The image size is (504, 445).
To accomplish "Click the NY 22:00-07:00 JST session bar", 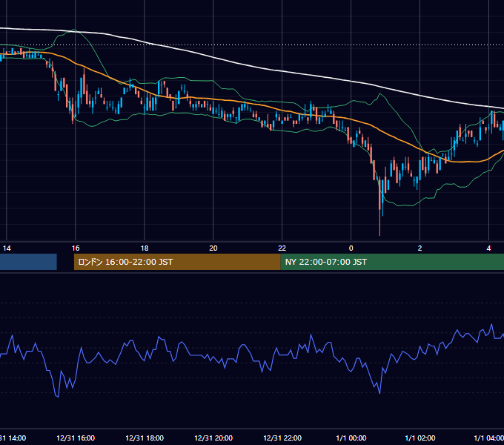I will [392, 262].
